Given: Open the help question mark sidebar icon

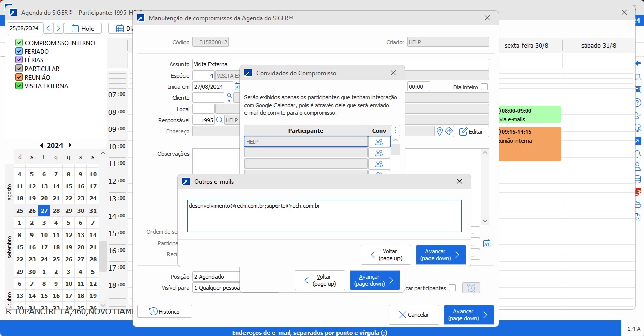Looking at the screenshot, I should point(638,103).
